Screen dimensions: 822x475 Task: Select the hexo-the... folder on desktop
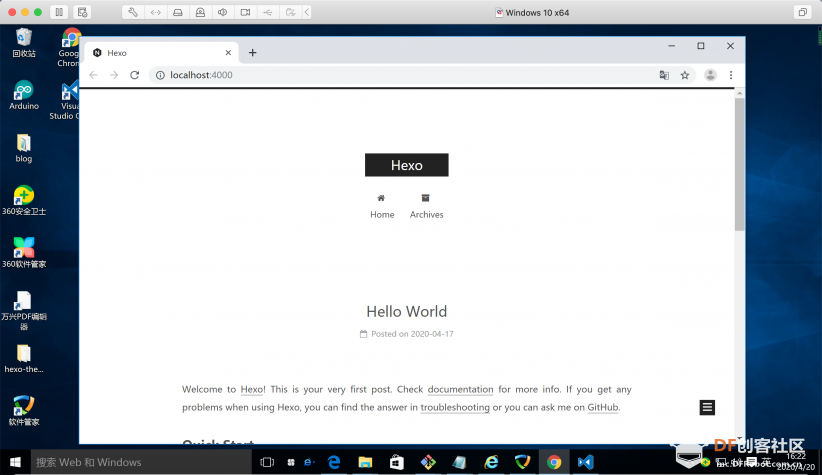(24, 359)
